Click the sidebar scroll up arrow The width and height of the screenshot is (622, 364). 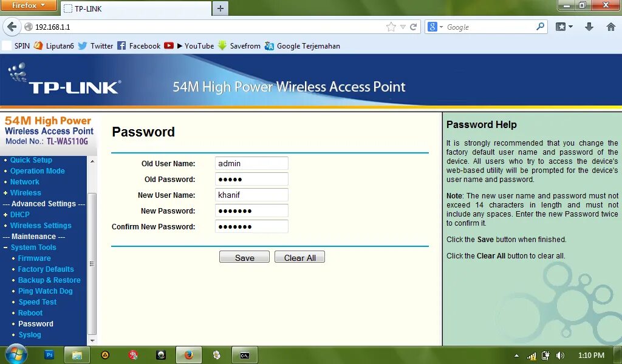(92, 161)
